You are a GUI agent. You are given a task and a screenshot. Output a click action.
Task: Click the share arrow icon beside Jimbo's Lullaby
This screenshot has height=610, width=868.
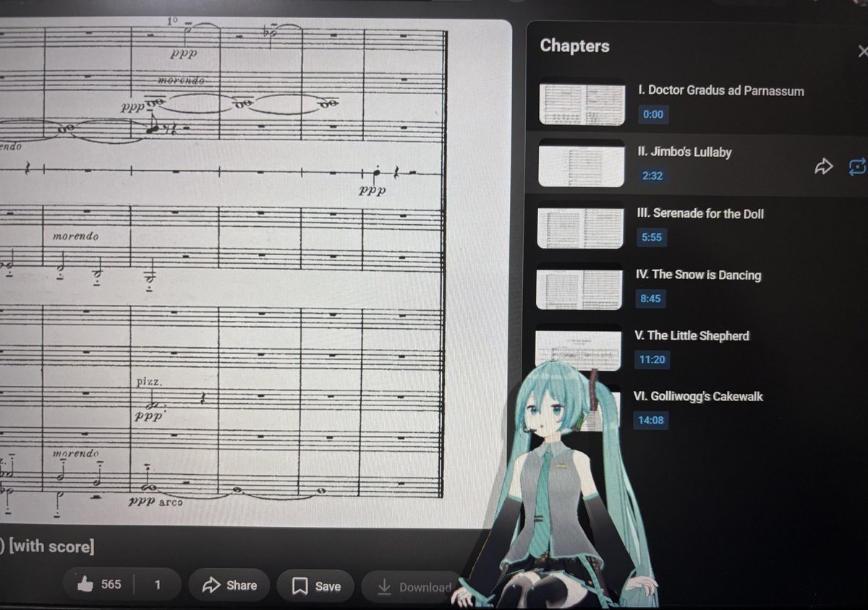click(824, 167)
